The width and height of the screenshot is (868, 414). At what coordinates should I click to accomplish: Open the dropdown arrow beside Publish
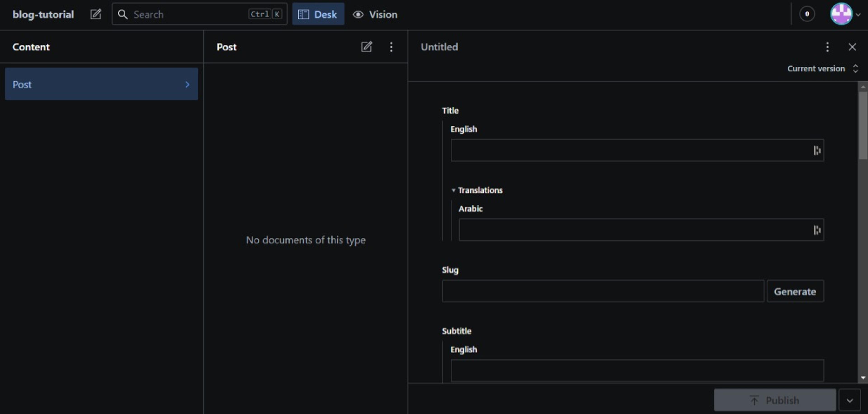[x=849, y=400]
